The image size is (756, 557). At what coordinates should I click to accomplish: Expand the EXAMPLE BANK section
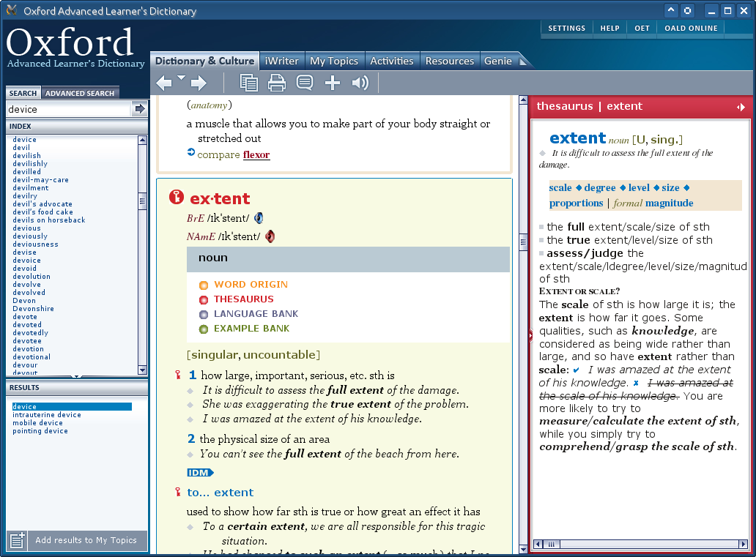pos(252,329)
